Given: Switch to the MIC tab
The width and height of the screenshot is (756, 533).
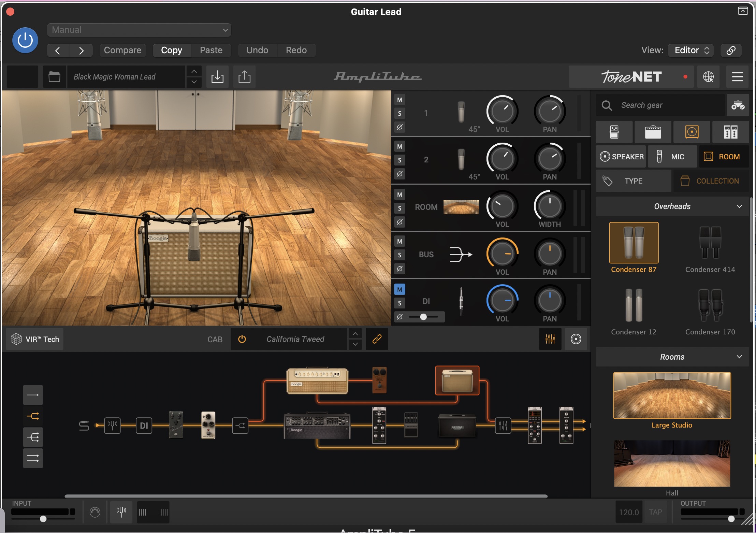Looking at the screenshot, I should (x=672, y=157).
